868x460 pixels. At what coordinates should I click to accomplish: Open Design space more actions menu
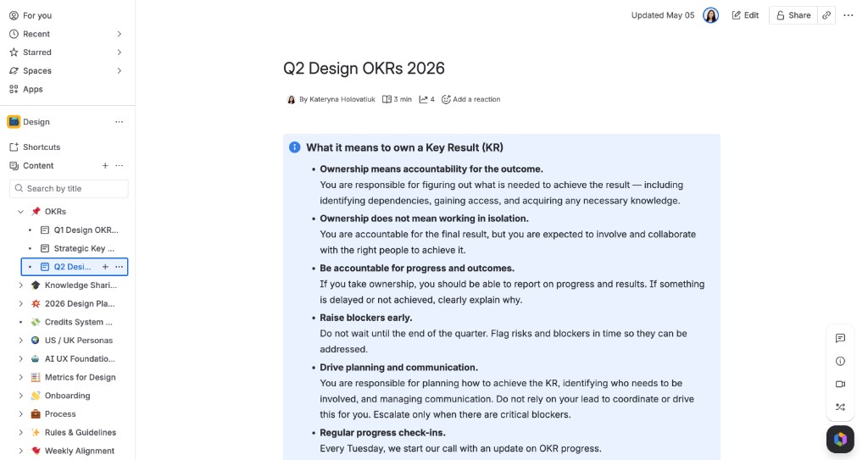(x=119, y=122)
